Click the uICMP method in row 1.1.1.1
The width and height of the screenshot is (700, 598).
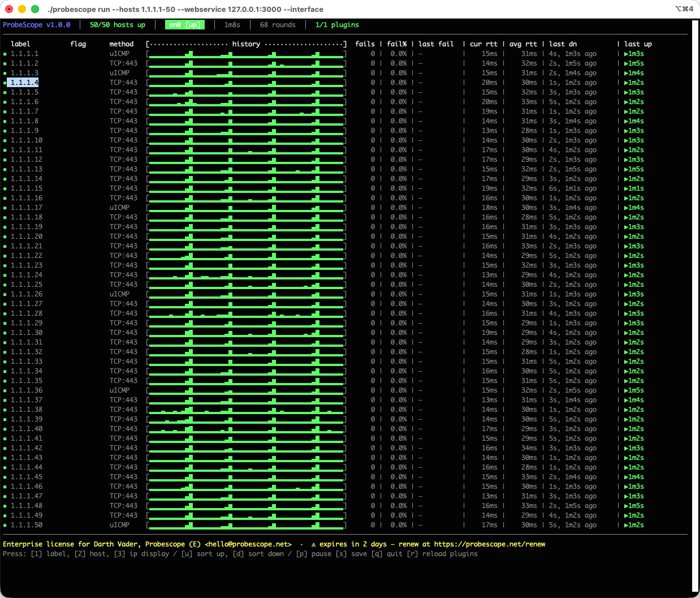119,54
